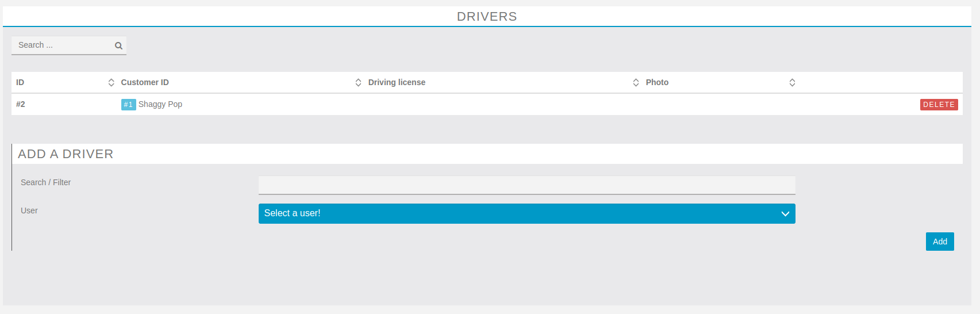This screenshot has height=314, width=980.
Task: Click the magnifier icon in the search box
Action: tap(118, 45)
